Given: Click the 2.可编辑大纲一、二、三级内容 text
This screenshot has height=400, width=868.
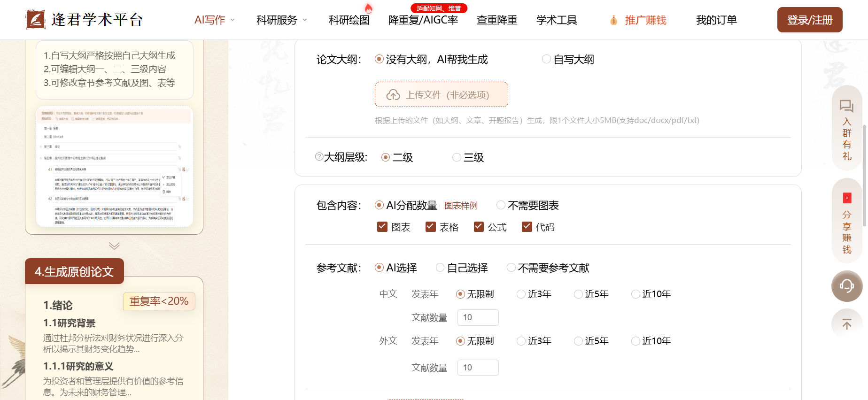Looking at the screenshot, I should pyautogui.click(x=105, y=69).
